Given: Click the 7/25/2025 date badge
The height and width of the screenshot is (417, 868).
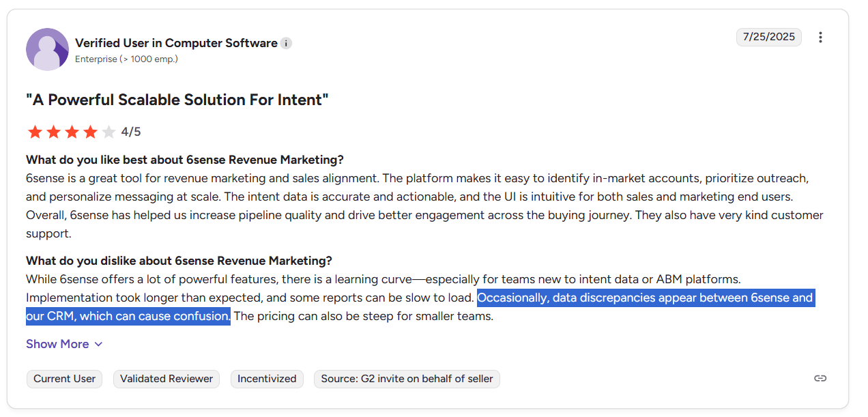Looking at the screenshot, I should pos(769,37).
